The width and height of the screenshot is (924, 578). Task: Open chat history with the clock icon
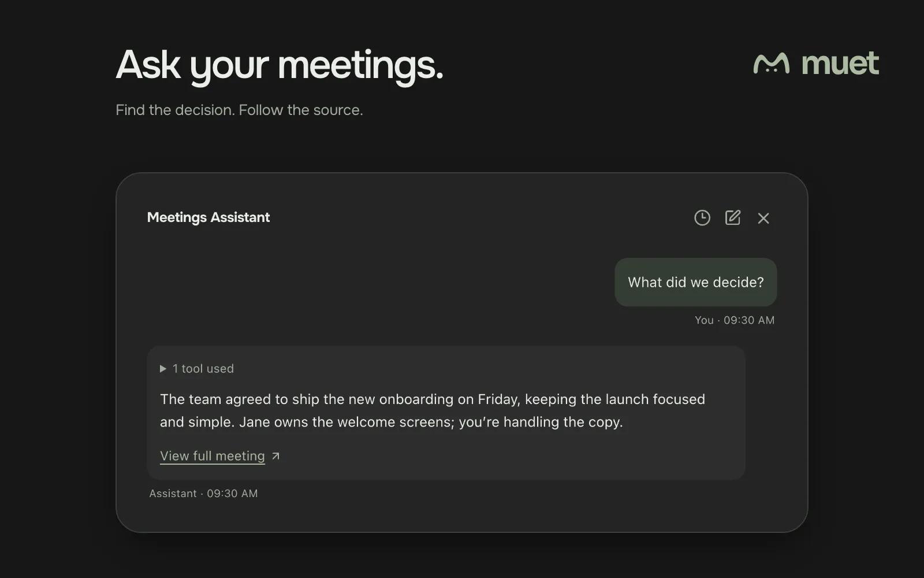click(x=702, y=218)
